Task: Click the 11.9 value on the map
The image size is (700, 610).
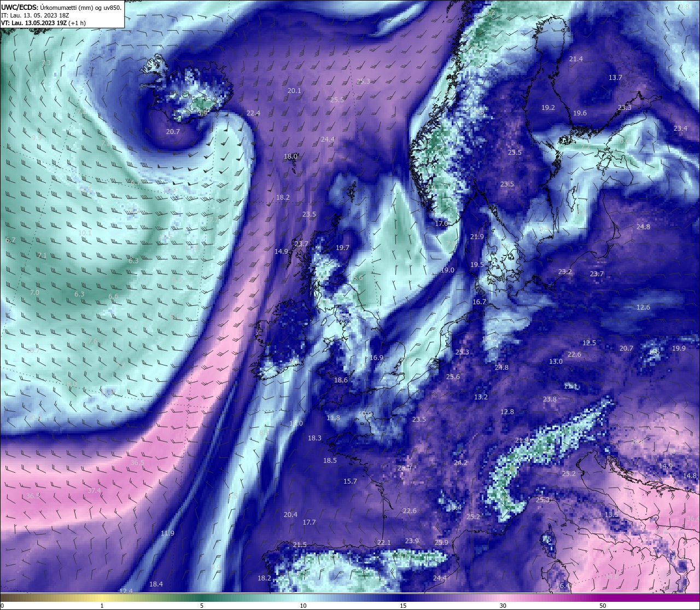Action: pyautogui.click(x=167, y=533)
